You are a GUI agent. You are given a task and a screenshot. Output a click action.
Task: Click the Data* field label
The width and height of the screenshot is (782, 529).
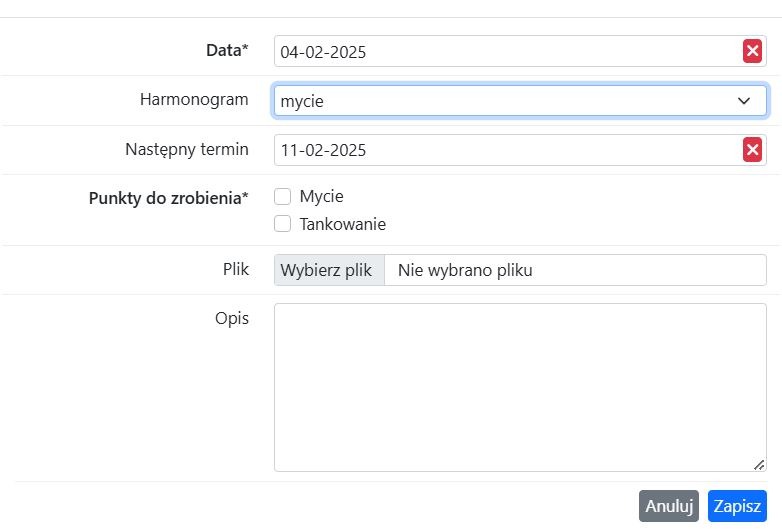(227, 50)
